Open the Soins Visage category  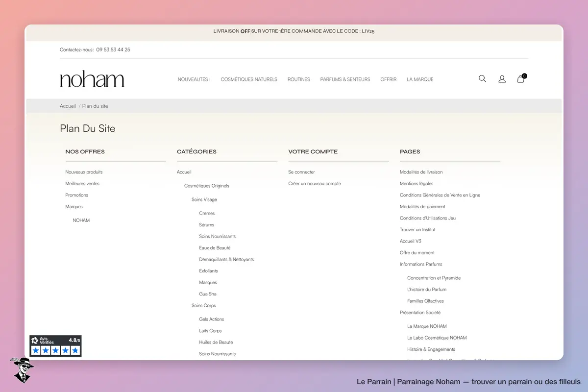tap(204, 199)
